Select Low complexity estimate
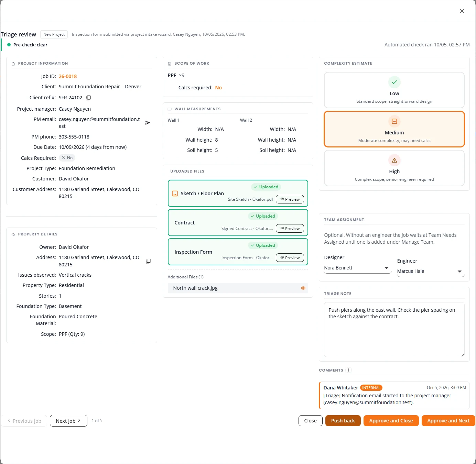 pyautogui.click(x=394, y=90)
